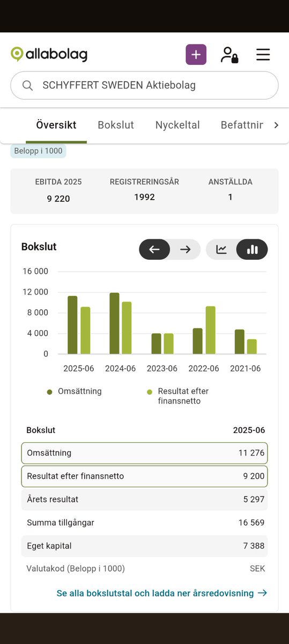Viewport: 289px width, 644px height.
Task: Switch chart to line graph view
Action: click(221, 250)
